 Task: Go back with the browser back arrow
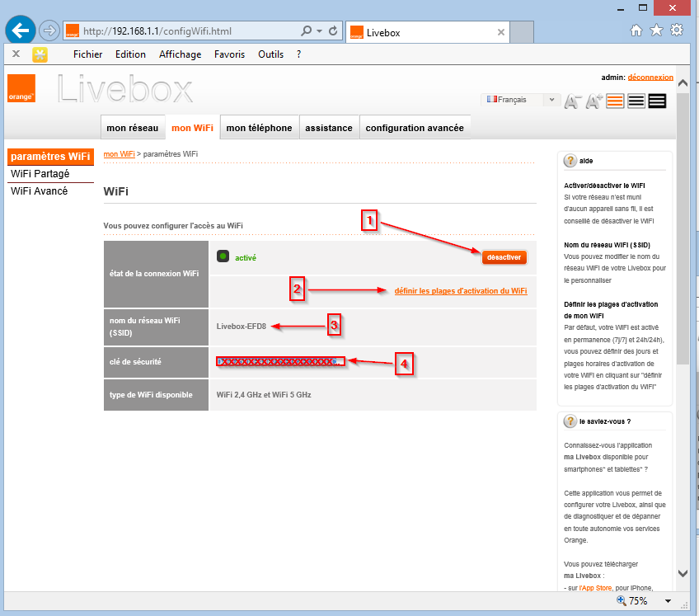pyautogui.click(x=21, y=31)
